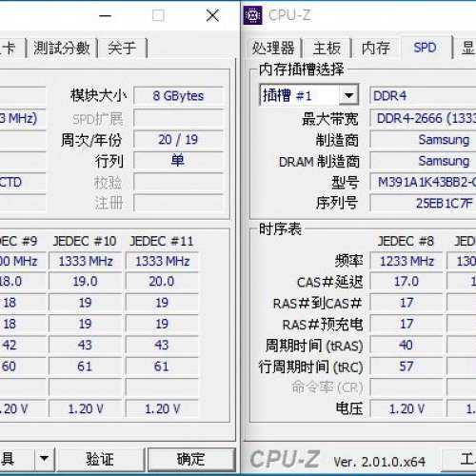The image size is (476, 476).
Task: Click the 42 tRAS cell in left window
Action: (22, 345)
